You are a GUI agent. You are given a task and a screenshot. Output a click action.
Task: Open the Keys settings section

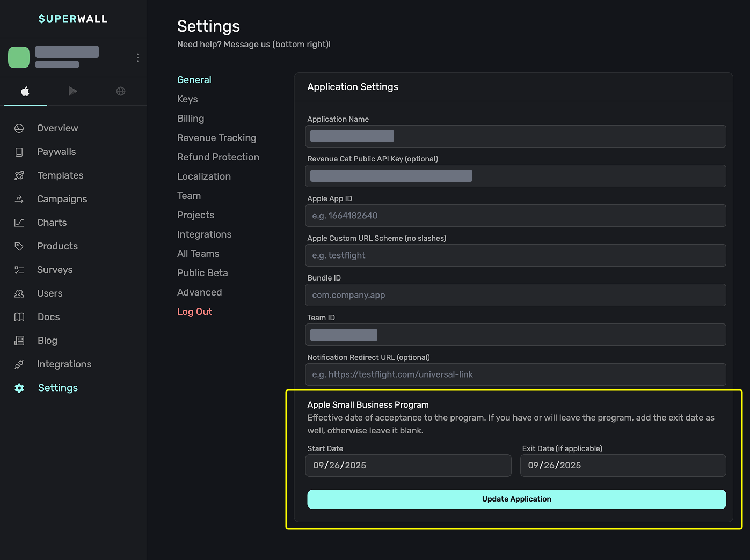[x=187, y=99]
